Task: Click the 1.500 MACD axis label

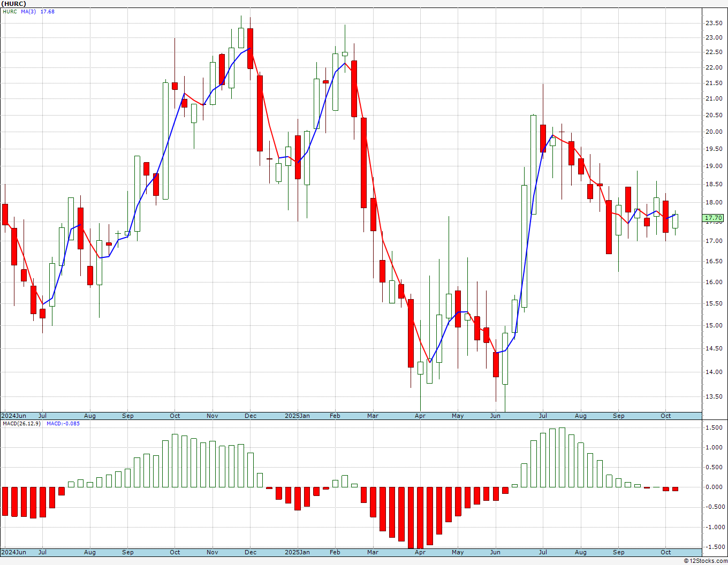Action: click(715, 427)
